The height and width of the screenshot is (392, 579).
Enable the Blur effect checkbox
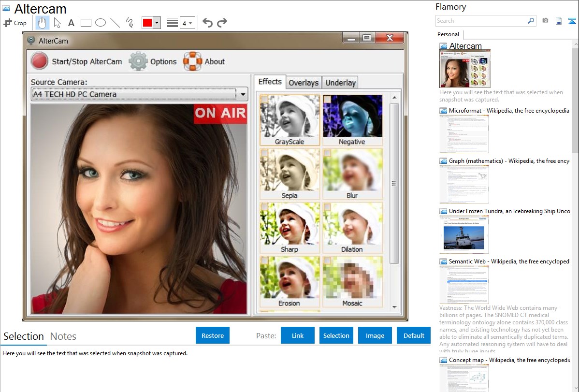coord(327,153)
